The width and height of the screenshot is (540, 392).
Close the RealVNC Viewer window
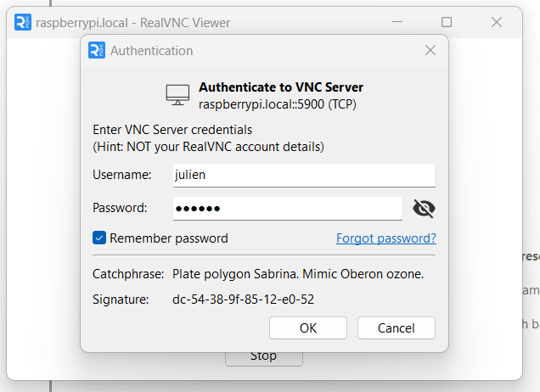pyautogui.click(x=497, y=23)
